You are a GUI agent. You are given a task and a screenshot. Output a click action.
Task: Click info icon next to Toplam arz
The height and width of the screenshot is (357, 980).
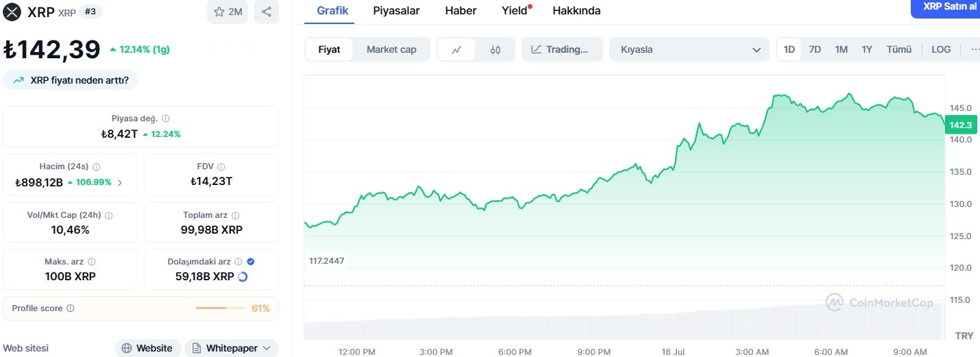tap(235, 215)
